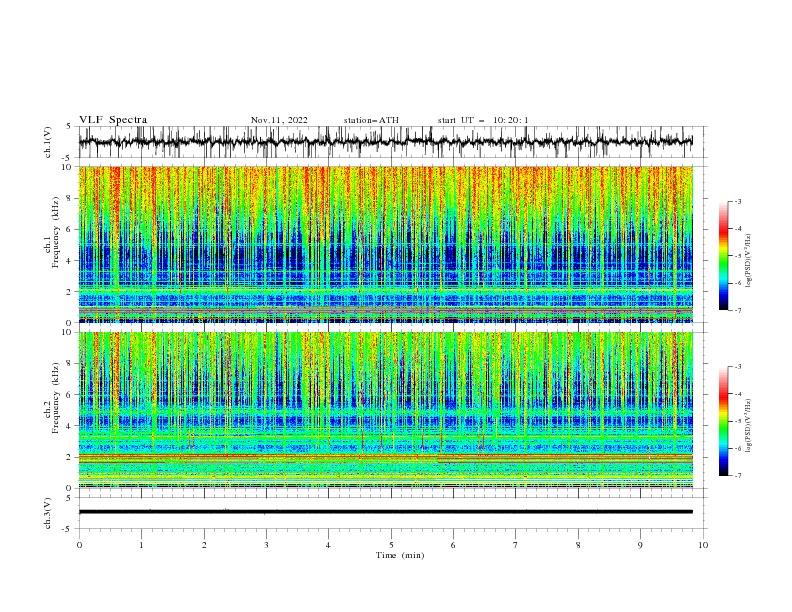Click the 'Time (min)' axis title
The width and height of the screenshot is (792, 612).
point(400,555)
